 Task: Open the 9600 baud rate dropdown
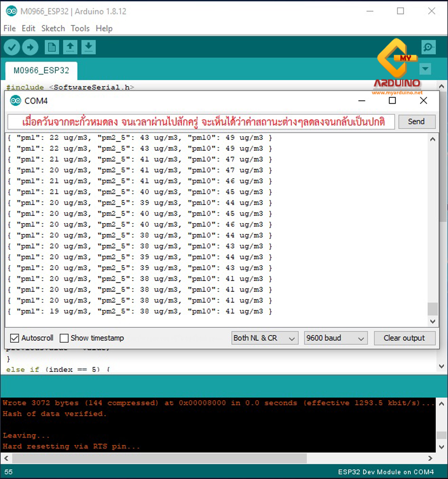pos(335,338)
